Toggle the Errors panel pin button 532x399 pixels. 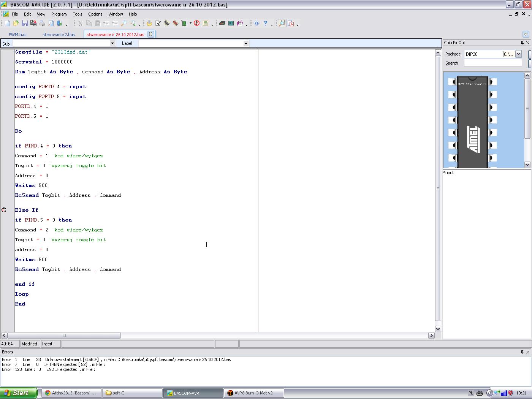pyautogui.click(x=522, y=352)
